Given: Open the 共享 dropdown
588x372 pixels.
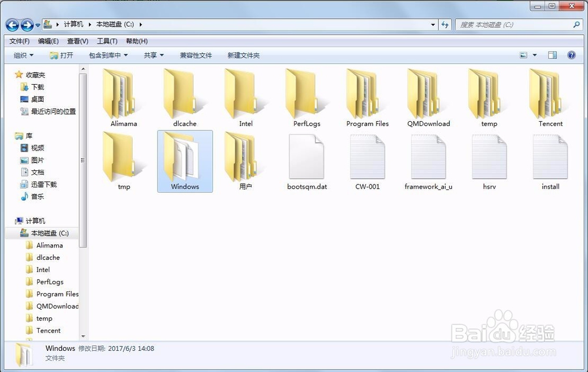Looking at the screenshot, I should coord(153,55).
